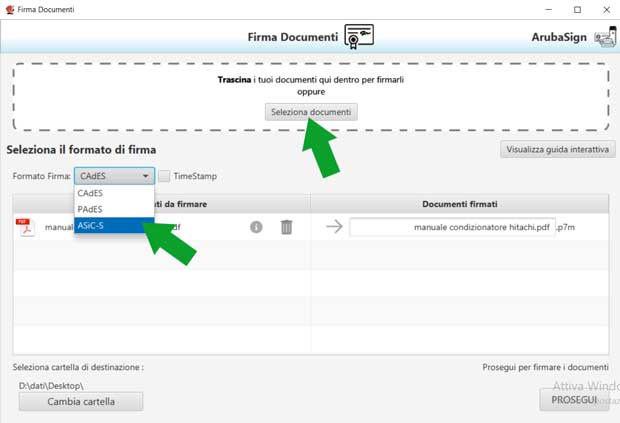
Task: Choose PAdES from the format list
Action: [114, 209]
